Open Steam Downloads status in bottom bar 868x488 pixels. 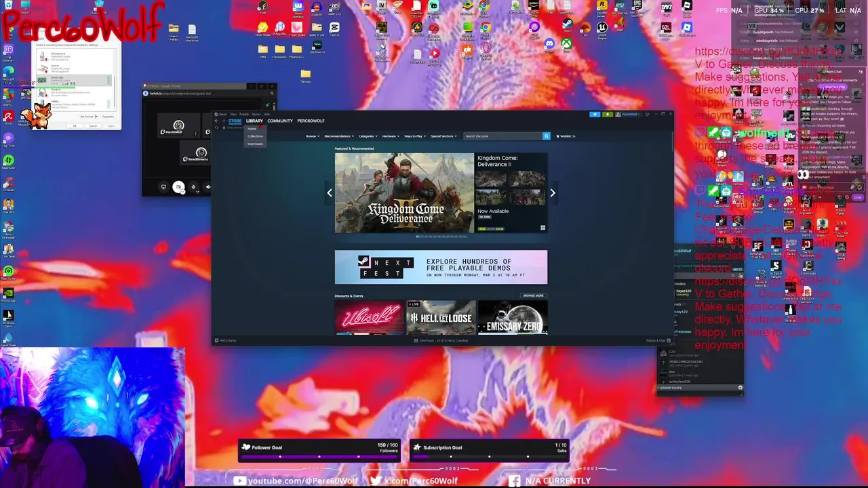441,340
